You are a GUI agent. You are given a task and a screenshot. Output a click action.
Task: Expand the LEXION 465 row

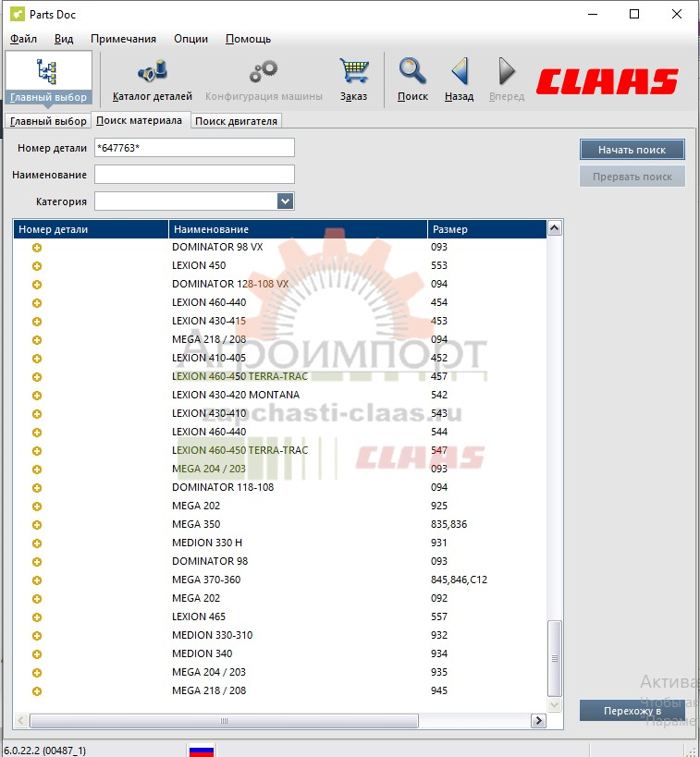[37, 617]
